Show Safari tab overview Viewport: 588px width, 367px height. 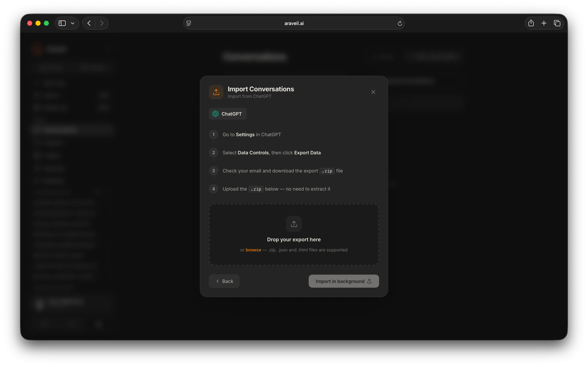(557, 23)
